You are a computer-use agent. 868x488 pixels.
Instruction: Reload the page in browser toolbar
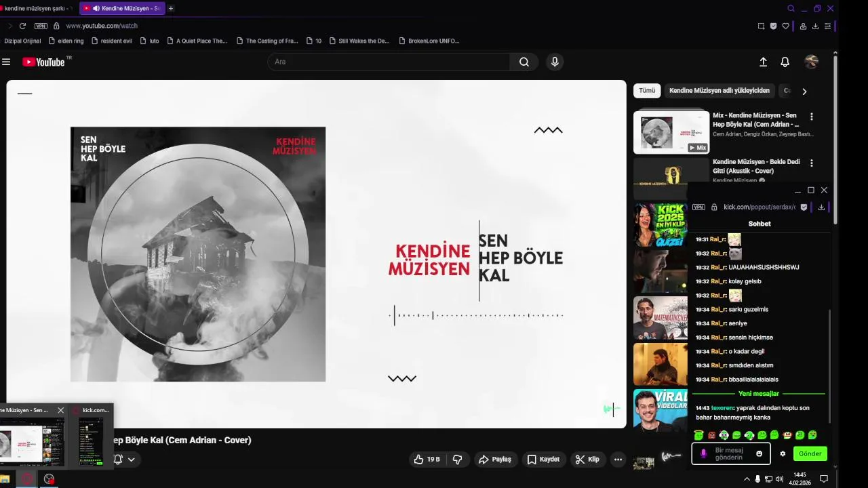point(22,26)
